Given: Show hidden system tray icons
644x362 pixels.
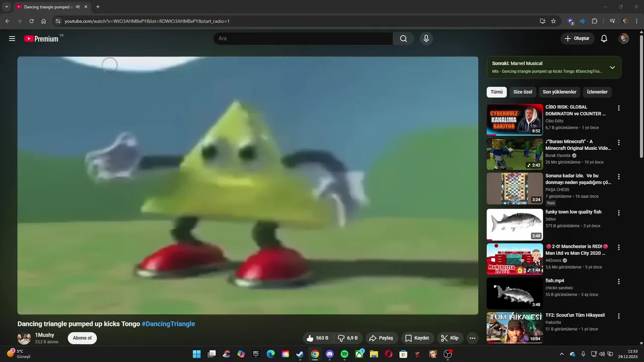Looking at the screenshot, I should [x=561, y=354].
